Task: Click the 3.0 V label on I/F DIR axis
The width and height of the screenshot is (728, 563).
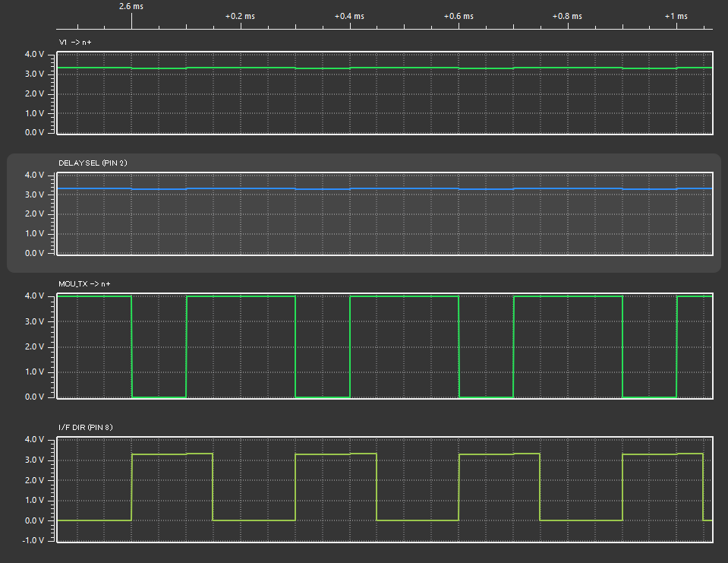Action: 36,460
